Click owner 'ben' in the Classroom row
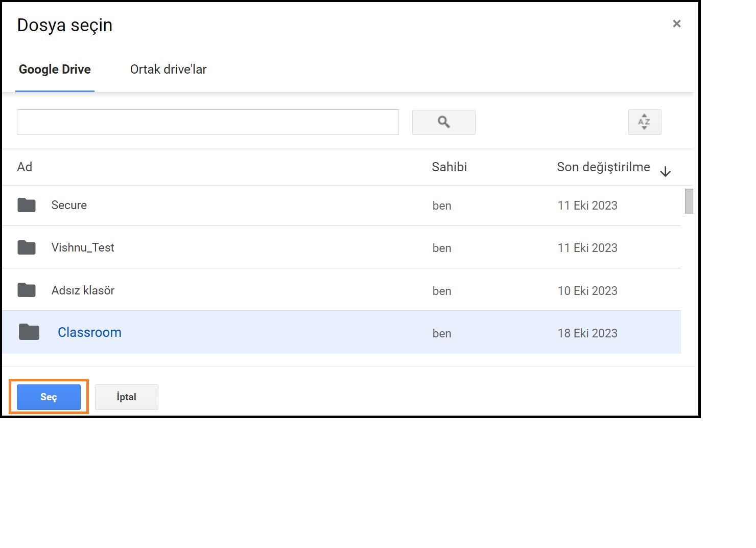Image resolution: width=756 pixels, height=548 pixels. [x=442, y=333]
